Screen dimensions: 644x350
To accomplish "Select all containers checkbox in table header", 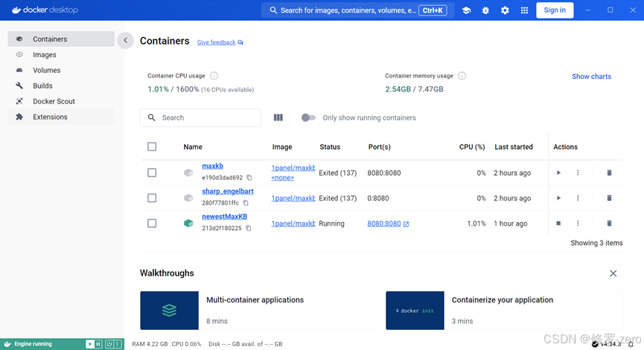I will pyautogui.click(x=152, y=147).
